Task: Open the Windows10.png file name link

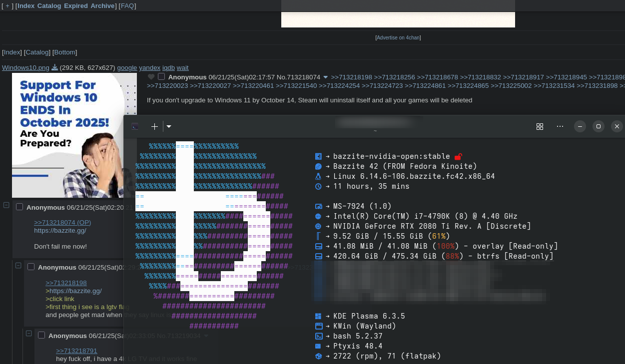Action: (26, 68)
